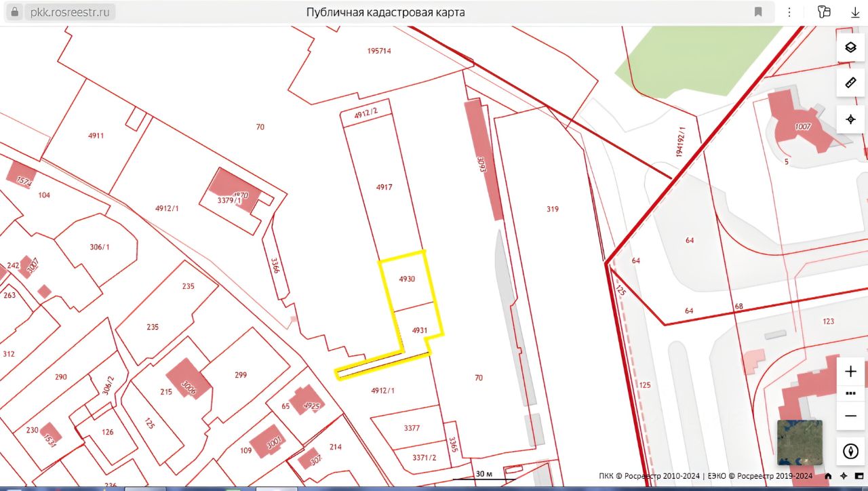Select parcel 215 on the map
The image size is (868, 491).
pos(166,392)
